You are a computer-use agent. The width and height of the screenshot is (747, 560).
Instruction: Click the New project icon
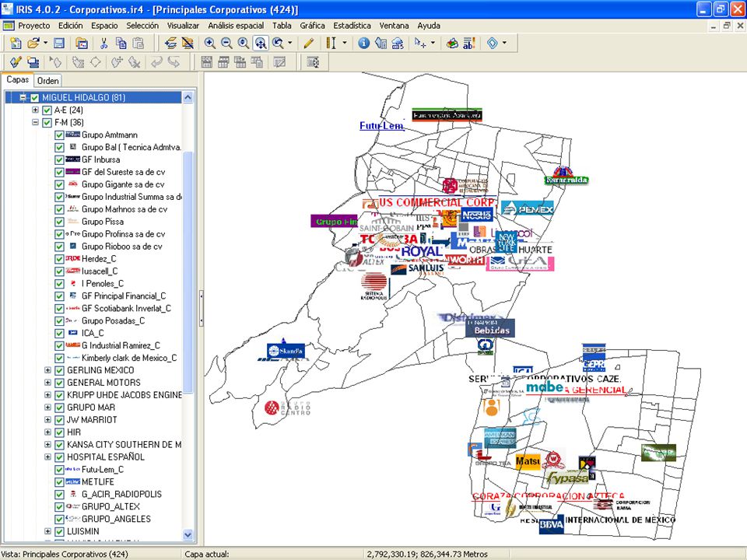click(x=16, y=44)
